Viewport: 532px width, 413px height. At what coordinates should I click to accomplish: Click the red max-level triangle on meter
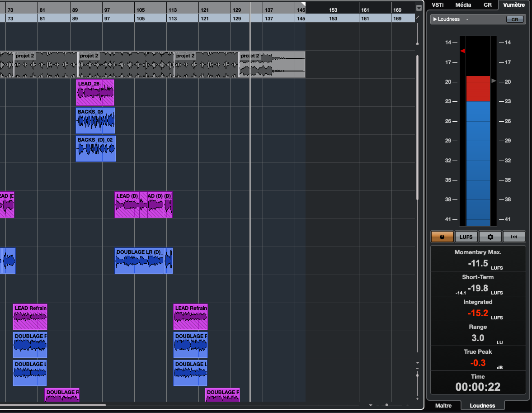[462, 51]
